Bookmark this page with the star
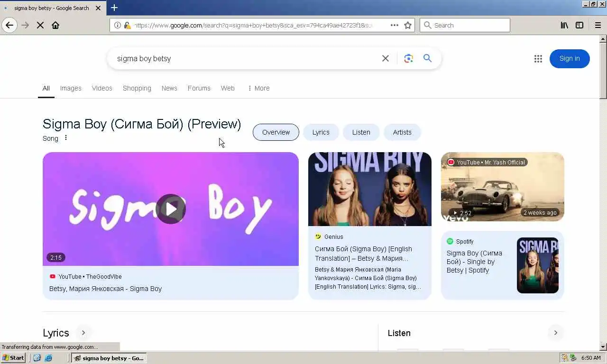The height and width of the screenshot is (364, 607). [x=408, y=25]
